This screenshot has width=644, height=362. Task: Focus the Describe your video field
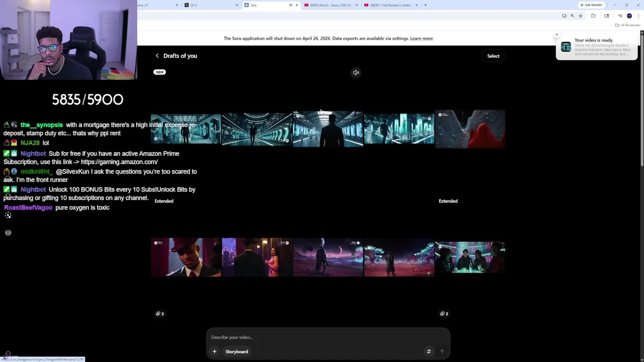(328, 337)
